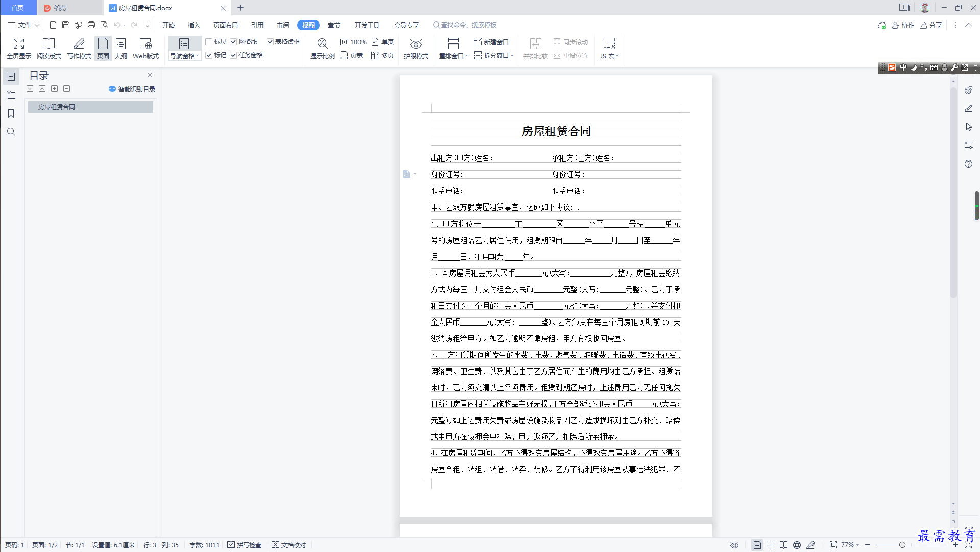Add a new document tab
The image size is (980, 552).
[241, 8]
